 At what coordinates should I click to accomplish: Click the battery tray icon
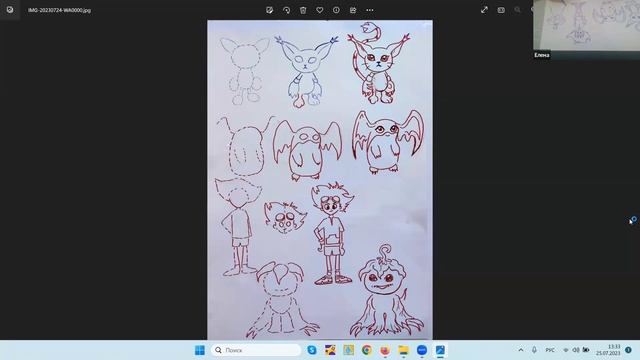586,350
